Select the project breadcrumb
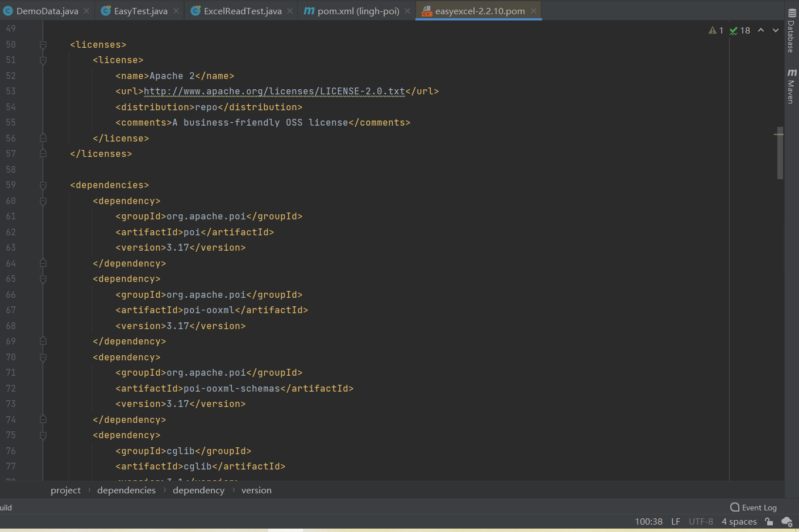 [x=66, y=490]
